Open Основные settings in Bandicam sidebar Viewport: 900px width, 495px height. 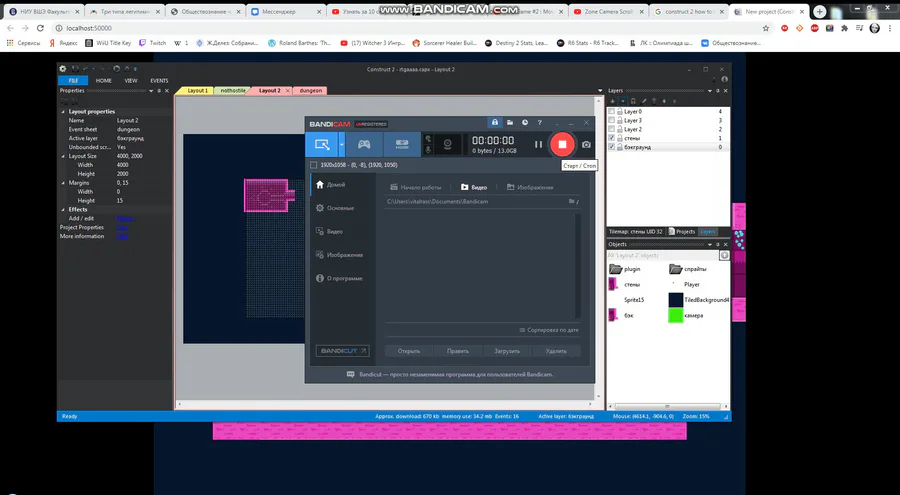(x=343, y=208)
